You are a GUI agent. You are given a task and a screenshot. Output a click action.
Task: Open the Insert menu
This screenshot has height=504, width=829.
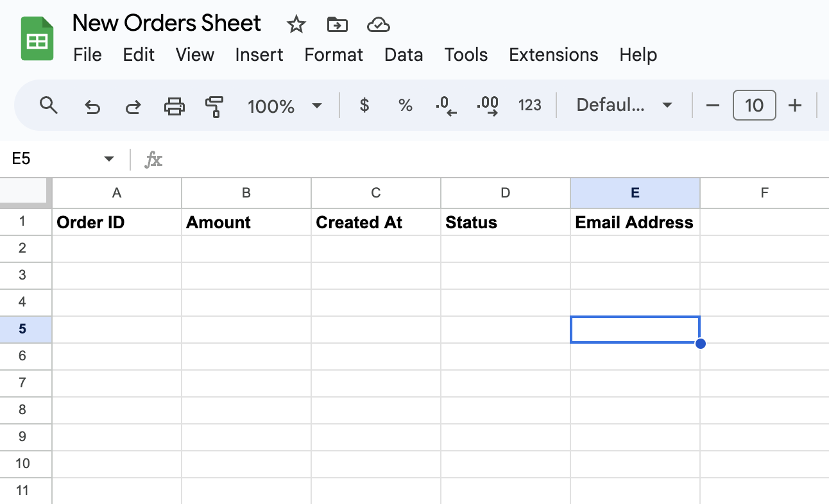(259, 55)
